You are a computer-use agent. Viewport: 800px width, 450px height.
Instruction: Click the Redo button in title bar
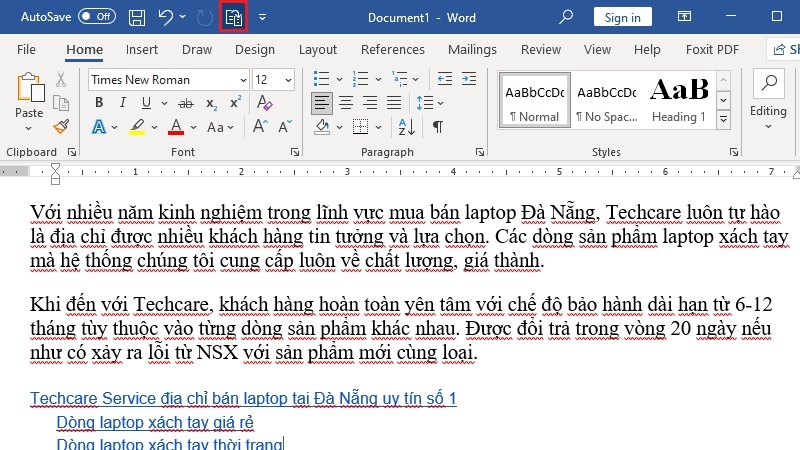pyautogui.click(x=205, y=18)
